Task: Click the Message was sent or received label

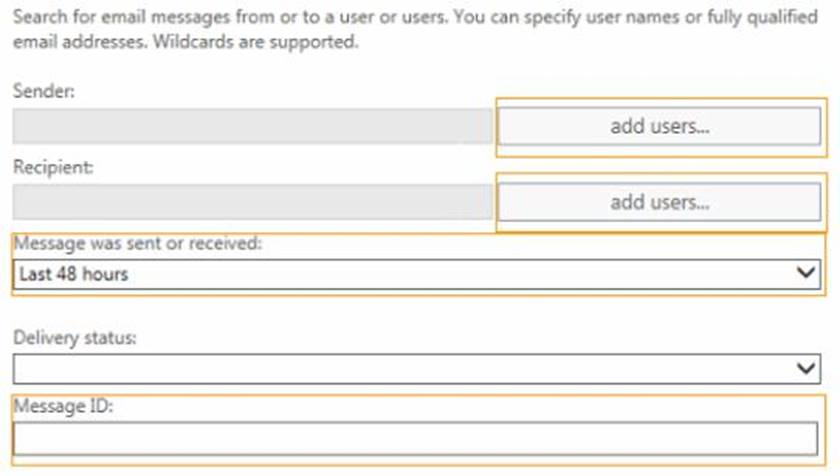Action: [x=138, y=244]
